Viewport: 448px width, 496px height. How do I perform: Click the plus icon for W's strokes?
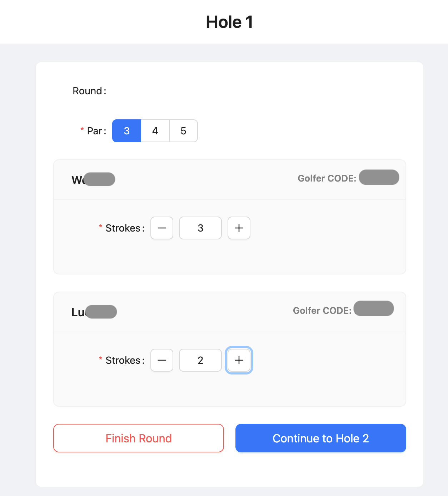point(239,228)
